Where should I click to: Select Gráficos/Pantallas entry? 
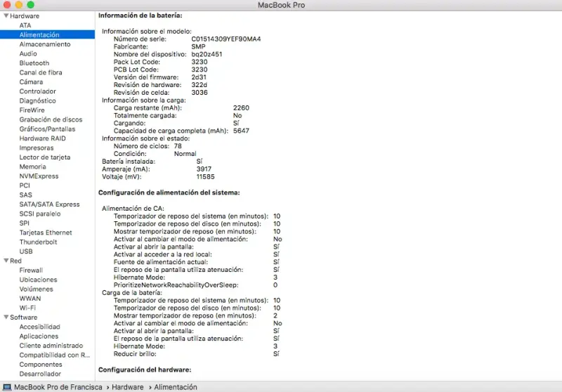click(x=47, y=129)
